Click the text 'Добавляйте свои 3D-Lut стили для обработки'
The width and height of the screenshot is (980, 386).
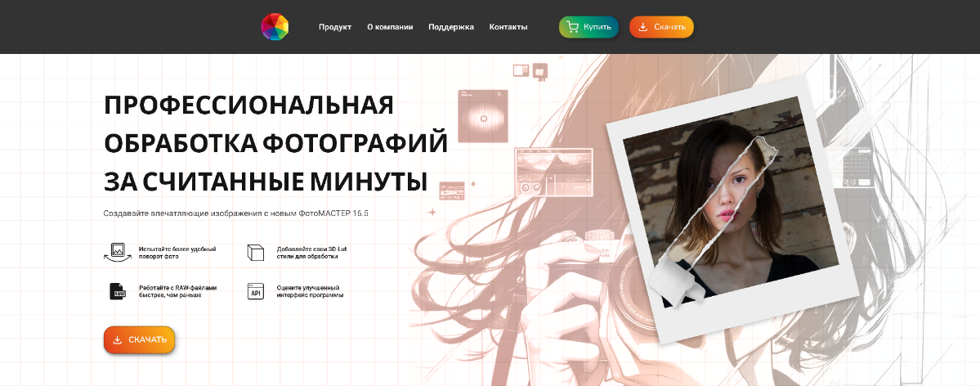pos(312,252)
